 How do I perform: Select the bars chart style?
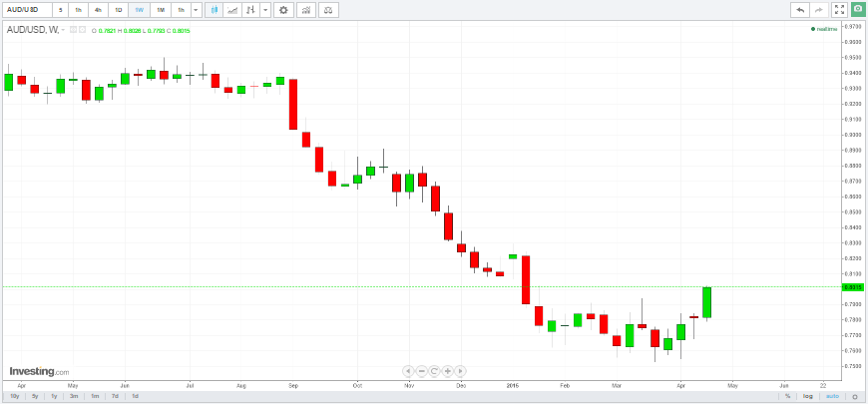[x=249, y=10]
